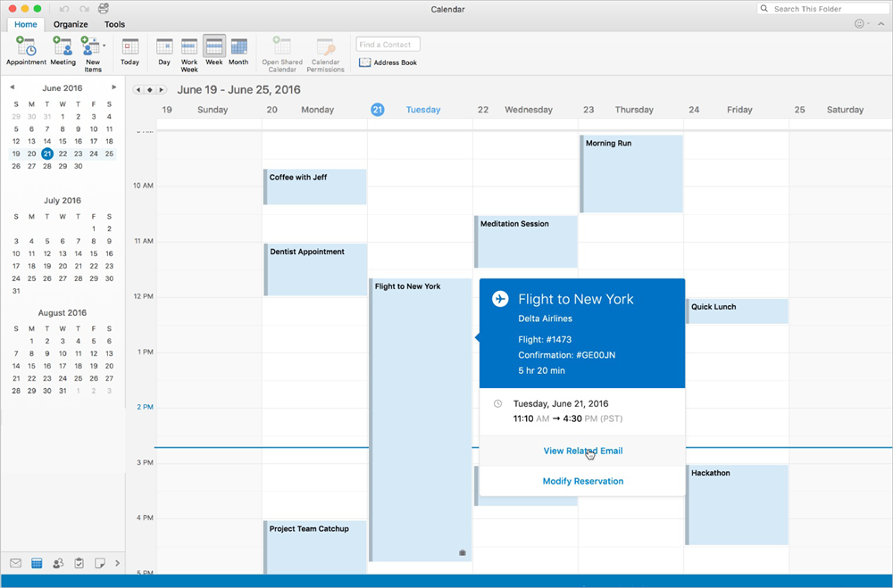Create a new Appointment
This screenshot has height=588, width=893.
tap(26, 52)
